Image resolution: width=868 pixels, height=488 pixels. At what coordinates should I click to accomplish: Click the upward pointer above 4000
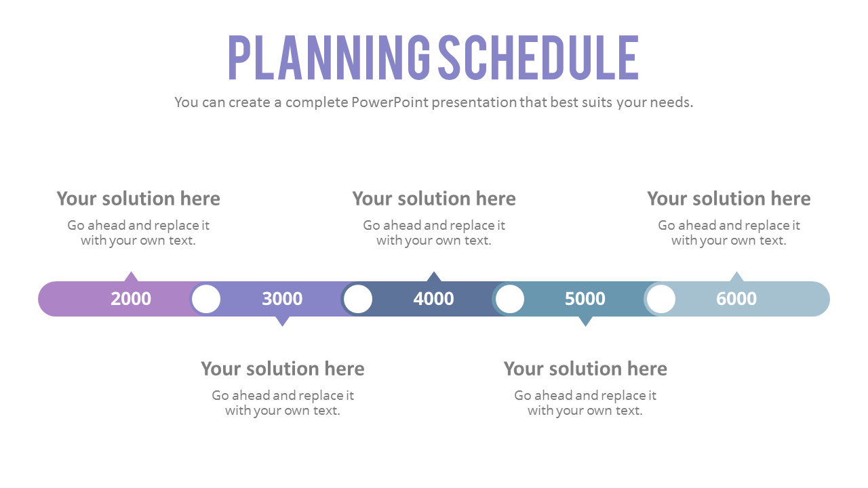pos(434,277)
